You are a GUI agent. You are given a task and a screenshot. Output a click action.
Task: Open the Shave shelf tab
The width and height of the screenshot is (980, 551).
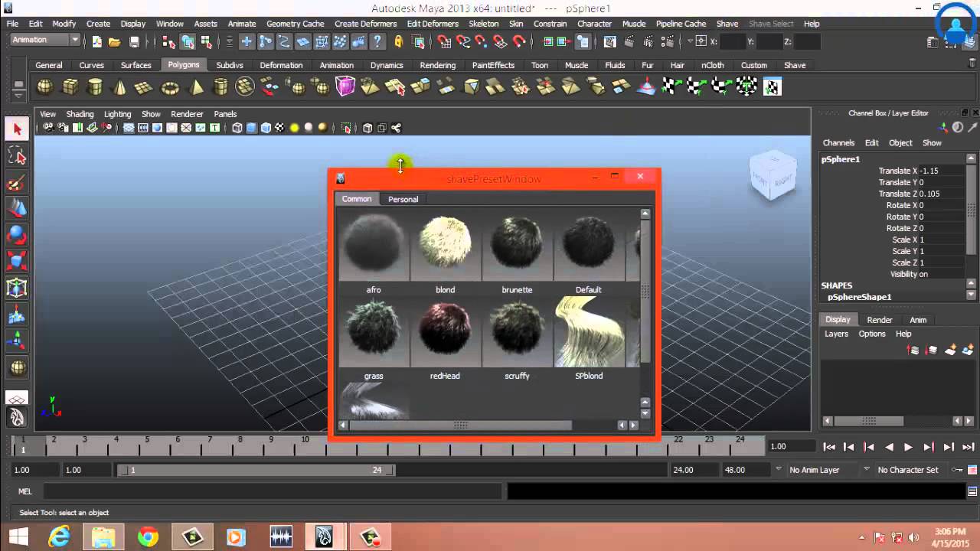point(794,65)
